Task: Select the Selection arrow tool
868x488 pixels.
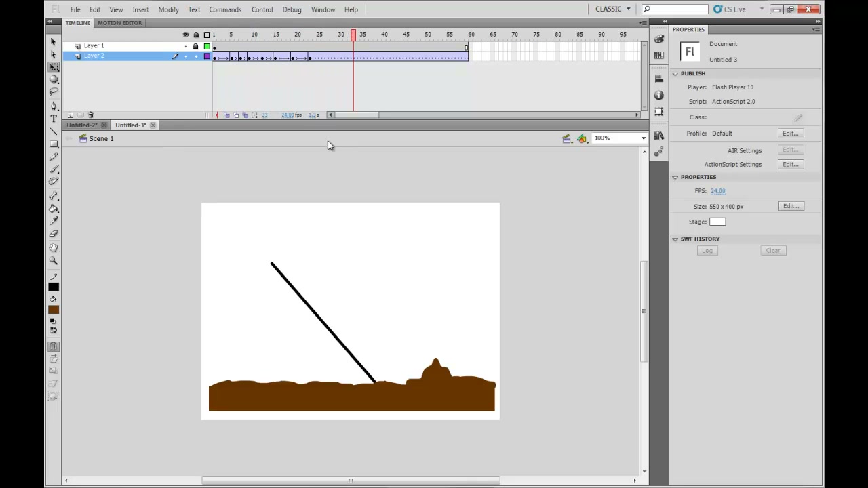Action: (x=54, y=42)
